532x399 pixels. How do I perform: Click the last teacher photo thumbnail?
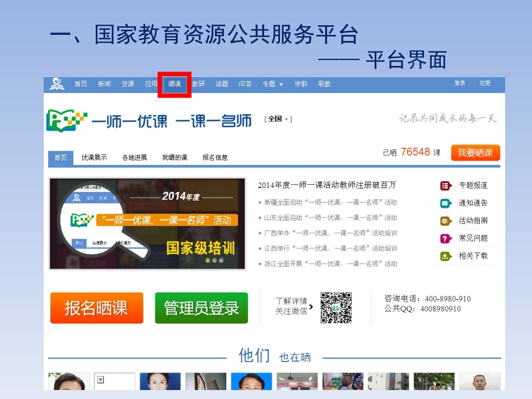(x=480, y=381)
